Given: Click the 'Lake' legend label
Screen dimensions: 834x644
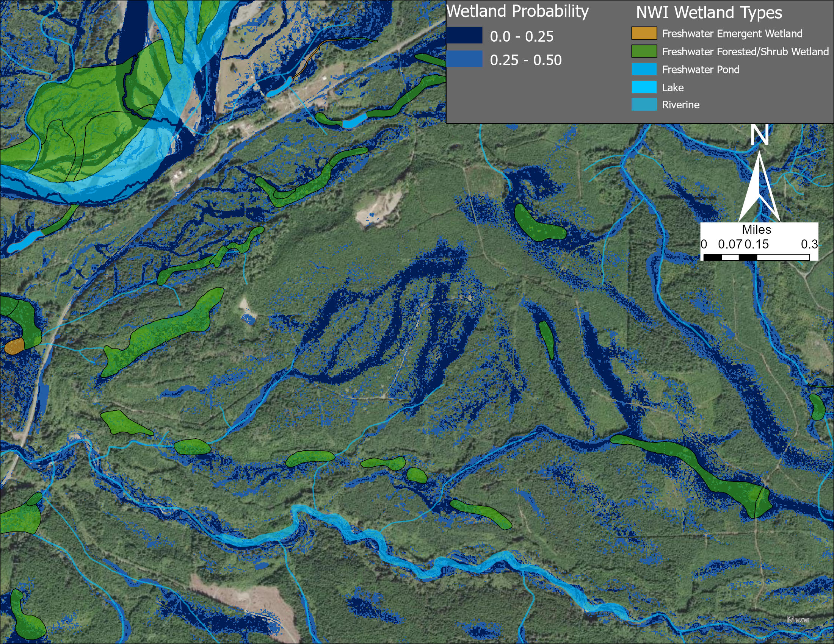Looking at the screenshot, I should [x=673, y=88].
